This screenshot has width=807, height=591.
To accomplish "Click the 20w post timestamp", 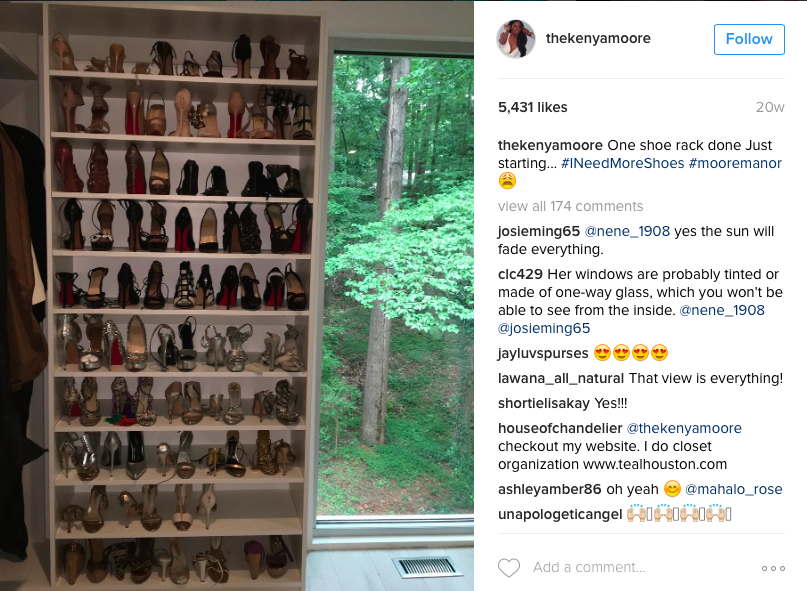I will coord(770,107).
